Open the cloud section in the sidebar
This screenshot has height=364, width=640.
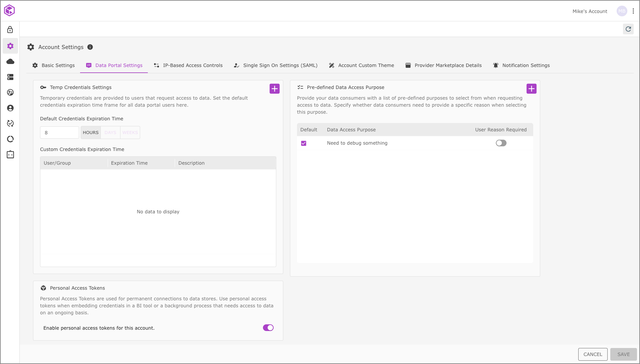10,61
